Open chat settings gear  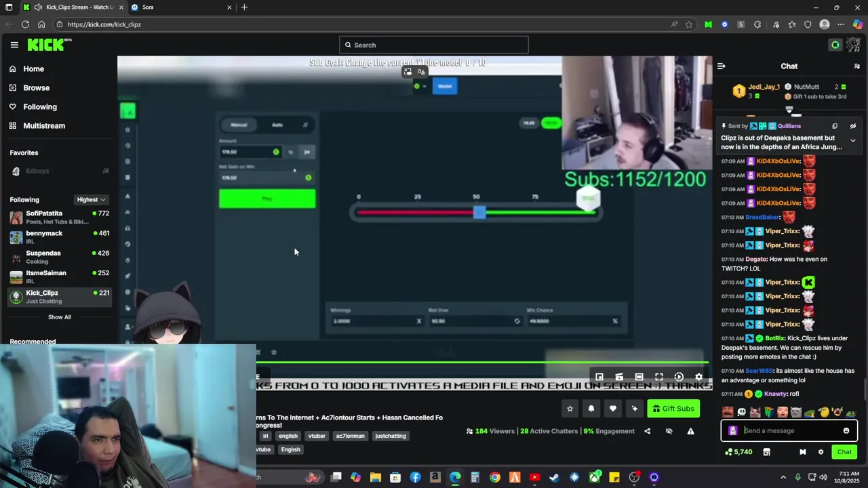tap(821, 452)
